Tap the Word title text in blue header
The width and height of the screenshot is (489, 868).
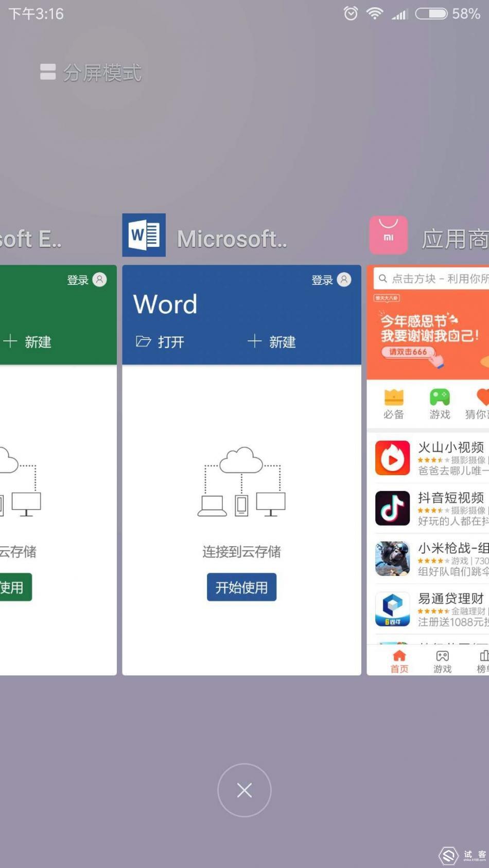pos(165,304)
